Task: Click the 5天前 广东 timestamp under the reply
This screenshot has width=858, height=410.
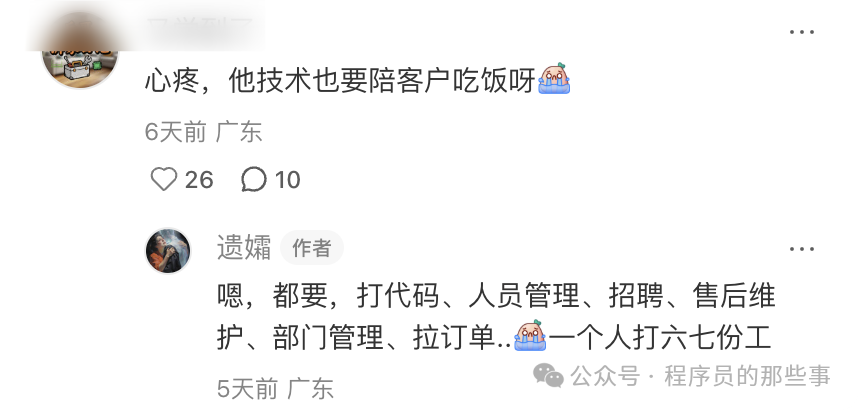Action: coord(275,389)
